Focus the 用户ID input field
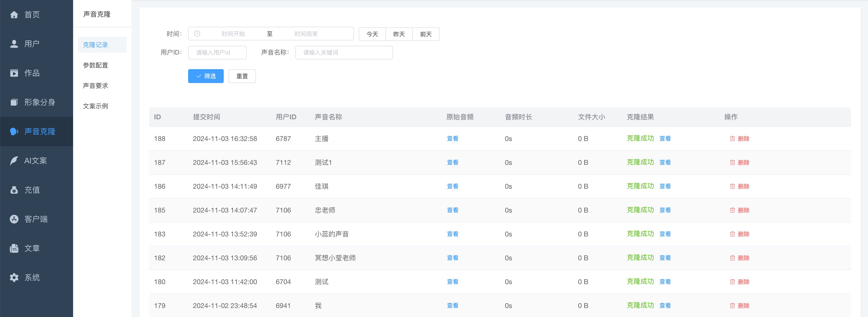868x317 pixels. 217,53
